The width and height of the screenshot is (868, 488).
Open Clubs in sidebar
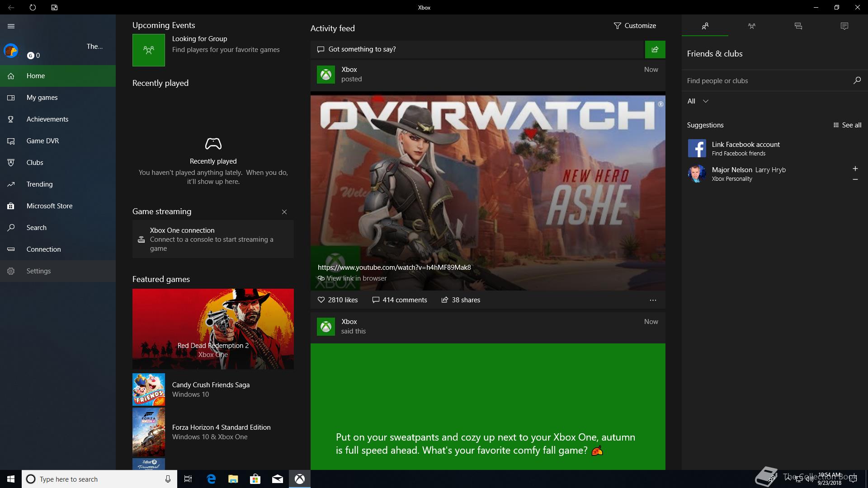(x=58, y=163)
